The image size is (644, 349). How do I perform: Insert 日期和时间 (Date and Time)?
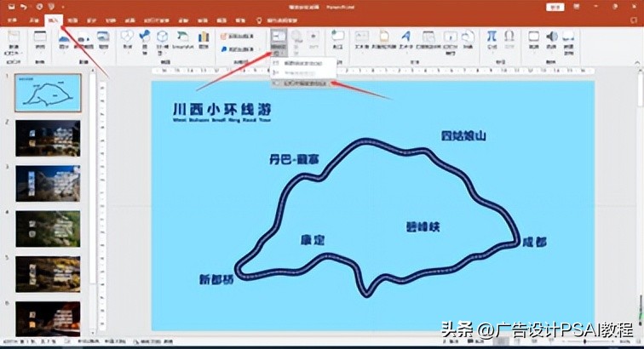[x=428, y=41]
